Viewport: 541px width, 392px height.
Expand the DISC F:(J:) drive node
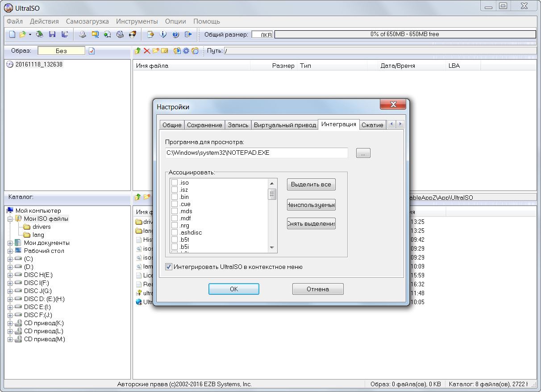[x=10, y=315]
